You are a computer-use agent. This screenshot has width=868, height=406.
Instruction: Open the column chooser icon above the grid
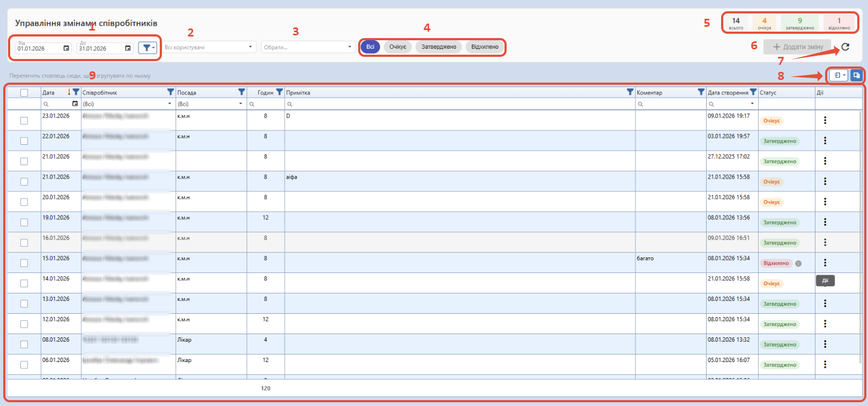tap(856, 76)
